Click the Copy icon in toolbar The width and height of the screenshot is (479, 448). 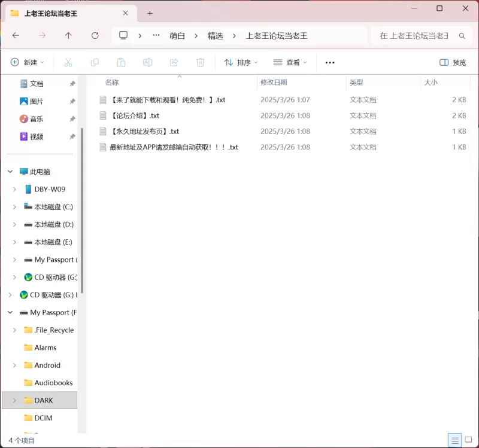95,62
